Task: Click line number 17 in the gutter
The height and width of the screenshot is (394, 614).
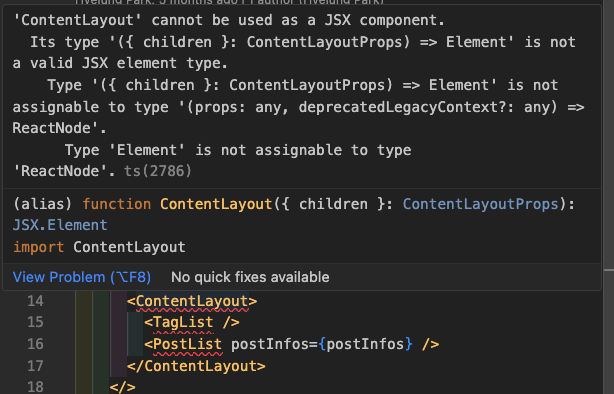Action: (x=35, y=366)
